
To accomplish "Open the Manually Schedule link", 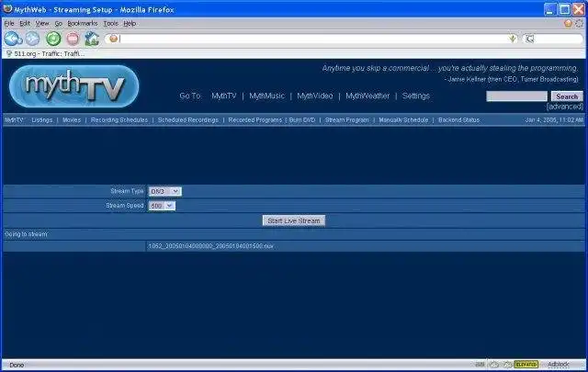I will tap(403, 120).
